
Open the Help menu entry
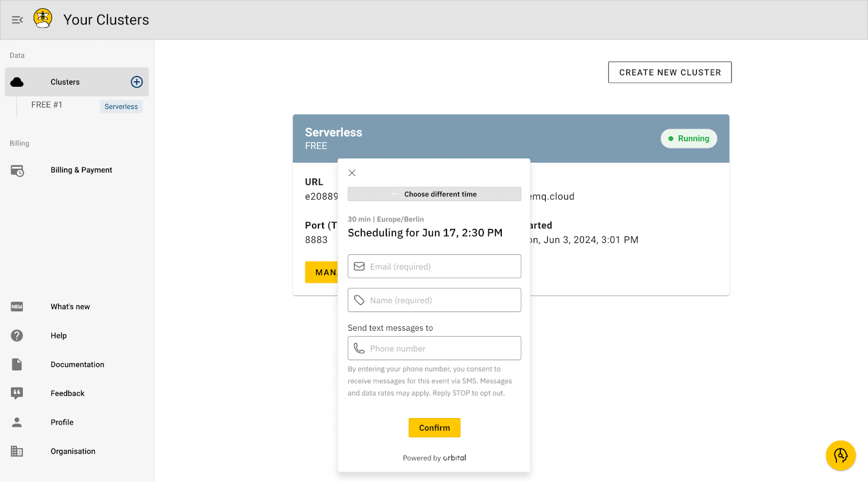pos(59,336)
